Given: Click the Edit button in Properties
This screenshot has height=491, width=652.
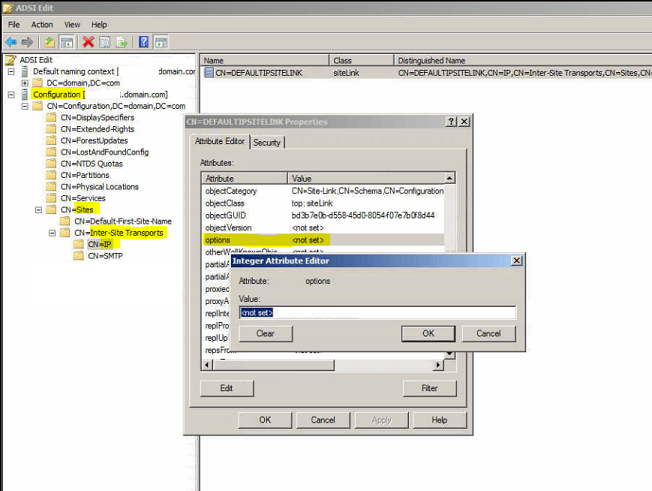Looking at the screenshot, I should pyautogui.click(x=227, y=388).
